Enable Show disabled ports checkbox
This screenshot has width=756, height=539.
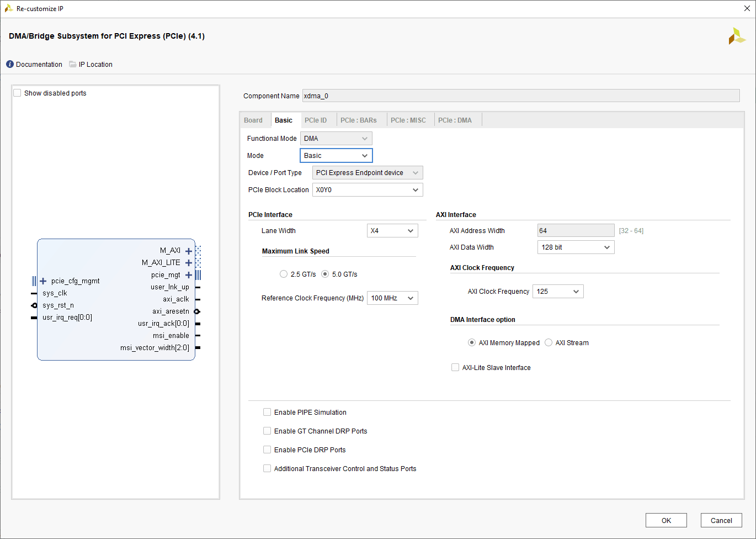tap(18, 93)
